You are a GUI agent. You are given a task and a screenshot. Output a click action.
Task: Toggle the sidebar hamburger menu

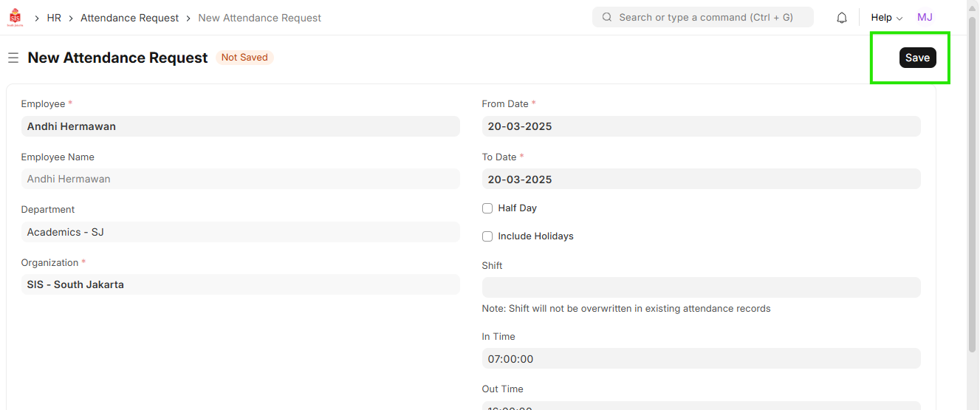click(x=13, y=58)
